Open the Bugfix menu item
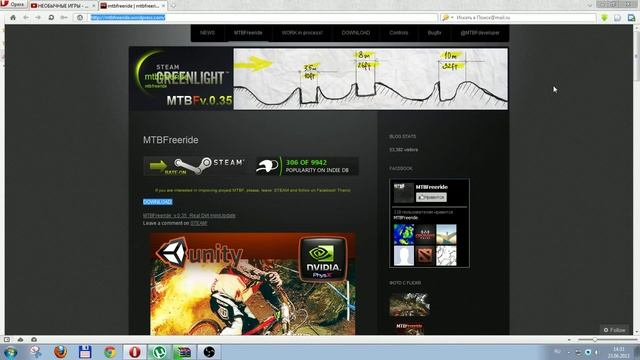 tap(434, 33)
